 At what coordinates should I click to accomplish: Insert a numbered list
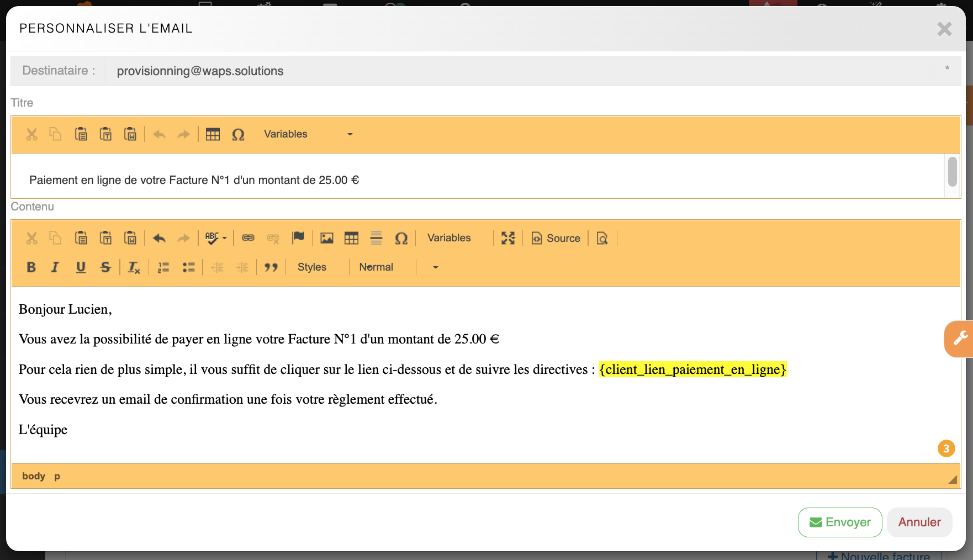click(x=163, y=267)
